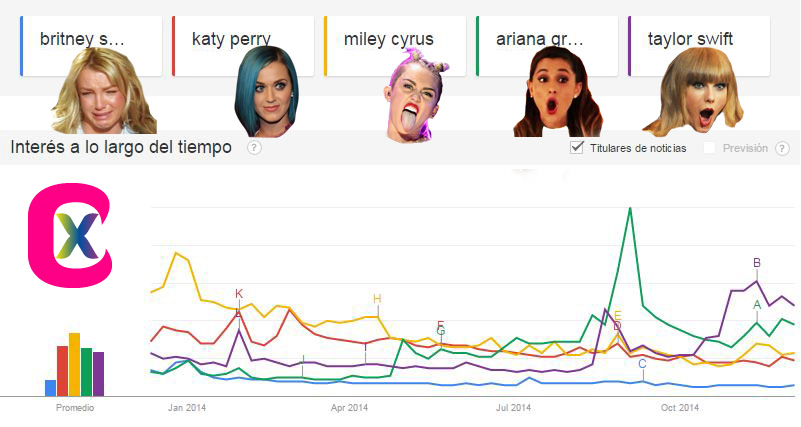This screenshot has height=427, width=801.
Task: Enable the Previsión checkbox
Action: (x=710, y=148)
